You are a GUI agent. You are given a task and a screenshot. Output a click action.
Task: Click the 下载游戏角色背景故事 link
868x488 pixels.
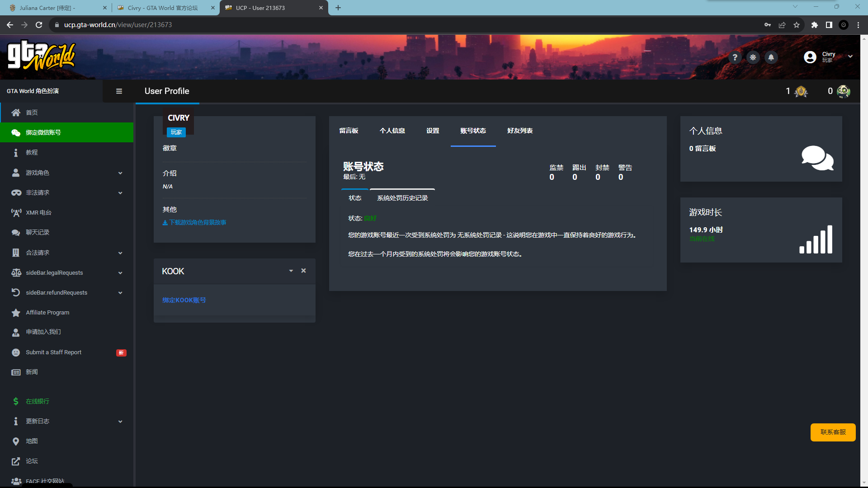(x=194, y=222)
